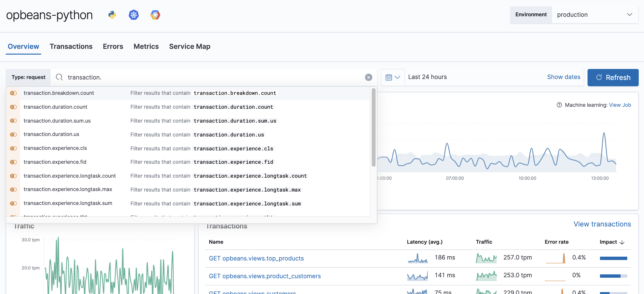Open the calendar chevron dropdown
The image size is (644, 294).
click(x=397, y=77)
